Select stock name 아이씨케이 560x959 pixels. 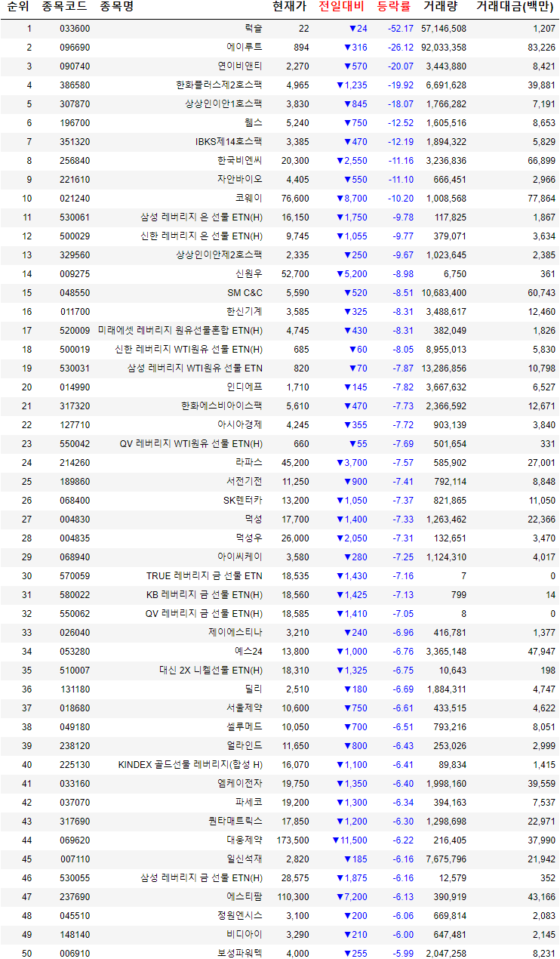tap(240, 557)
